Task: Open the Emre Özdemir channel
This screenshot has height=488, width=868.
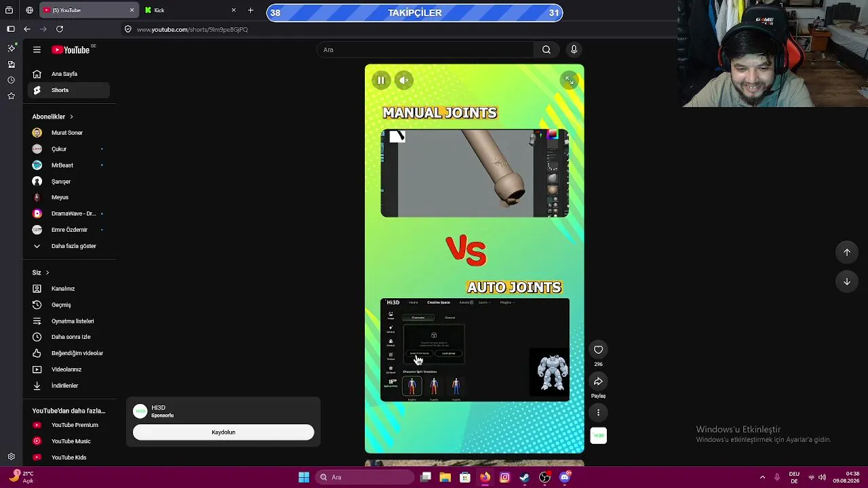Action: [x=68, y=230]
